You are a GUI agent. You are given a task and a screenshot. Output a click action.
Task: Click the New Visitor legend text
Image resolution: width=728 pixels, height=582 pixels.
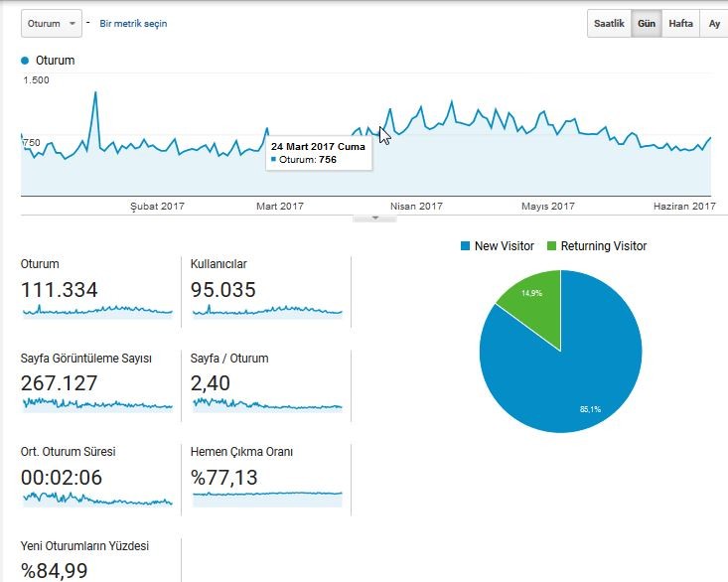(x=505, y=246)
